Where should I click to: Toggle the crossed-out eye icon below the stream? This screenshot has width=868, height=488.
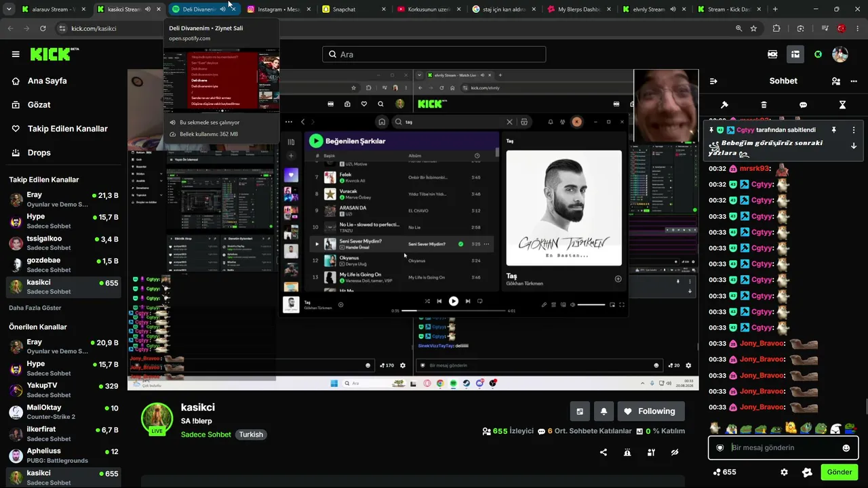(675, 452)
